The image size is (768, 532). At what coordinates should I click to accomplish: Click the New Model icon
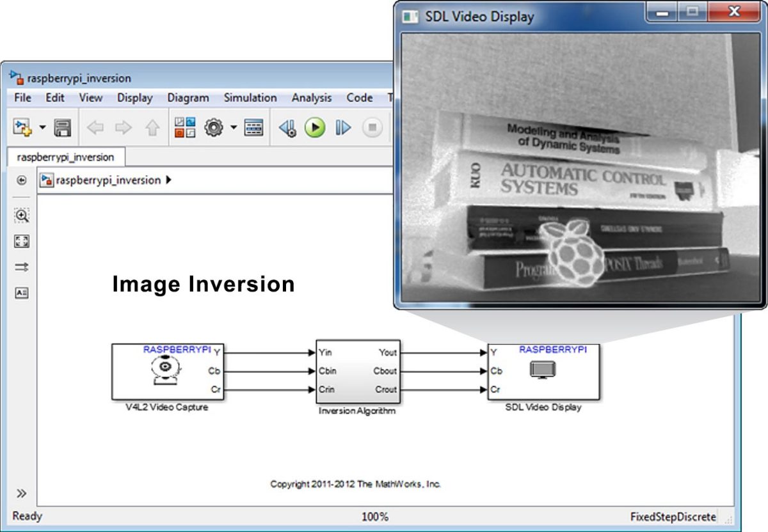22,128
